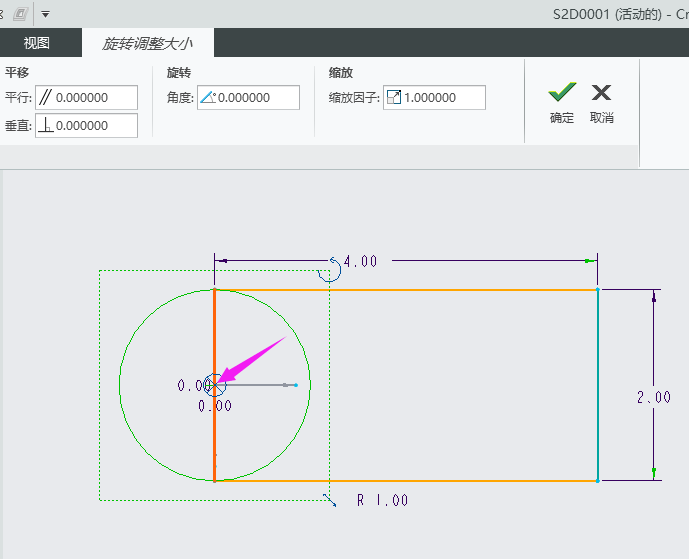Screen dimensions: 689x559
Task: Select the R 1.00 radius dimension
Action: coord(382,500)
